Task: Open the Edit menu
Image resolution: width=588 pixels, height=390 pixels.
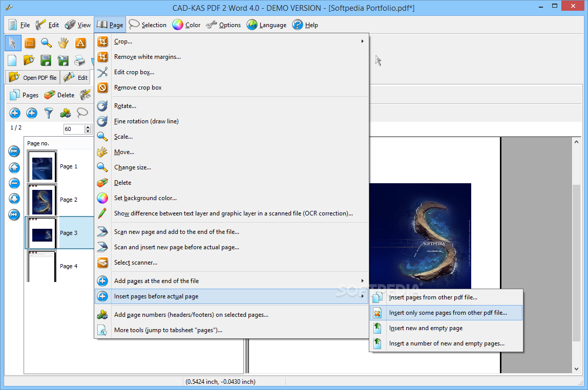Action: [47, 25]
